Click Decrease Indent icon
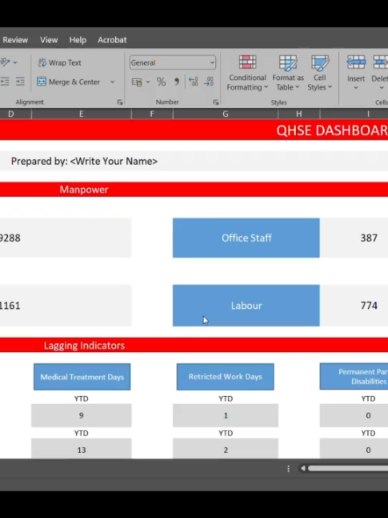388x518 pixels. pyautogui.click(x=5, y=82)
